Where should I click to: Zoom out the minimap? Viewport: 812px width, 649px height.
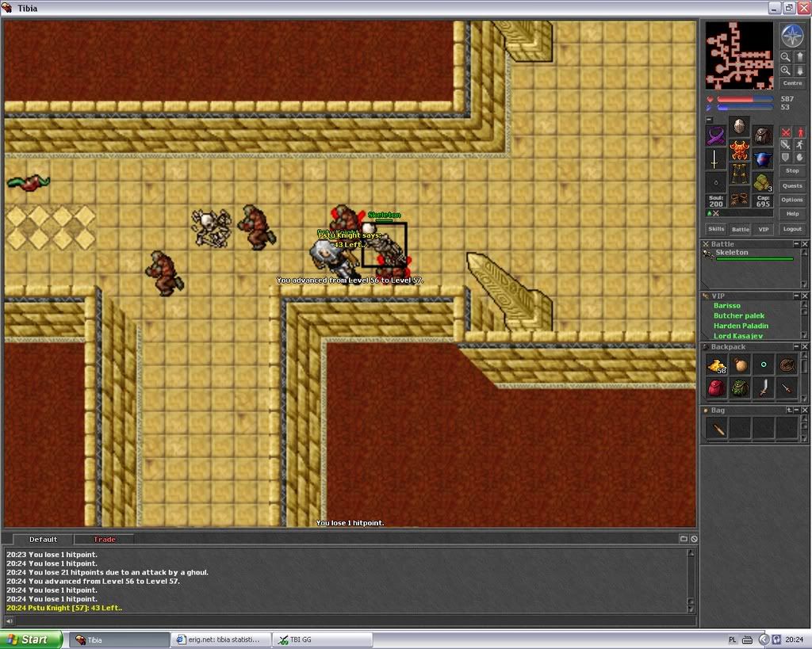tap(786, 56)
